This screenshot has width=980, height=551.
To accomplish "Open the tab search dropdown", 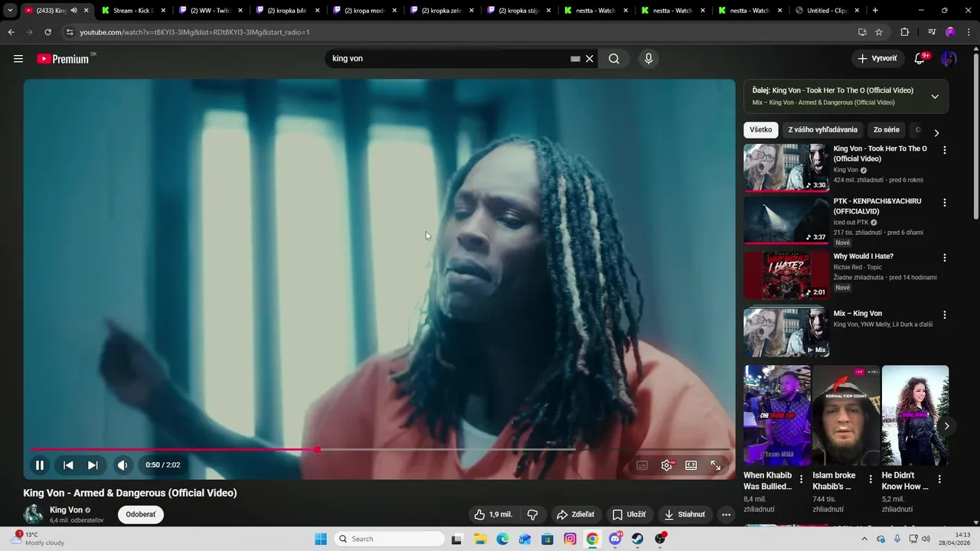I will pyautogui.click(x=10, y=11).
